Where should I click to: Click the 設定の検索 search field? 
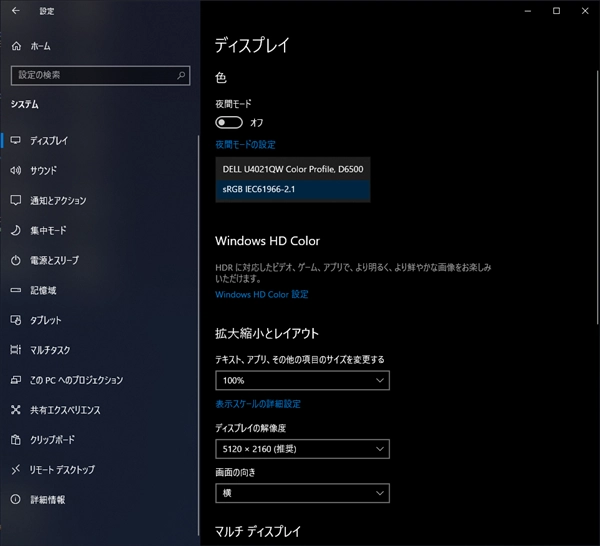click(101, 75)
